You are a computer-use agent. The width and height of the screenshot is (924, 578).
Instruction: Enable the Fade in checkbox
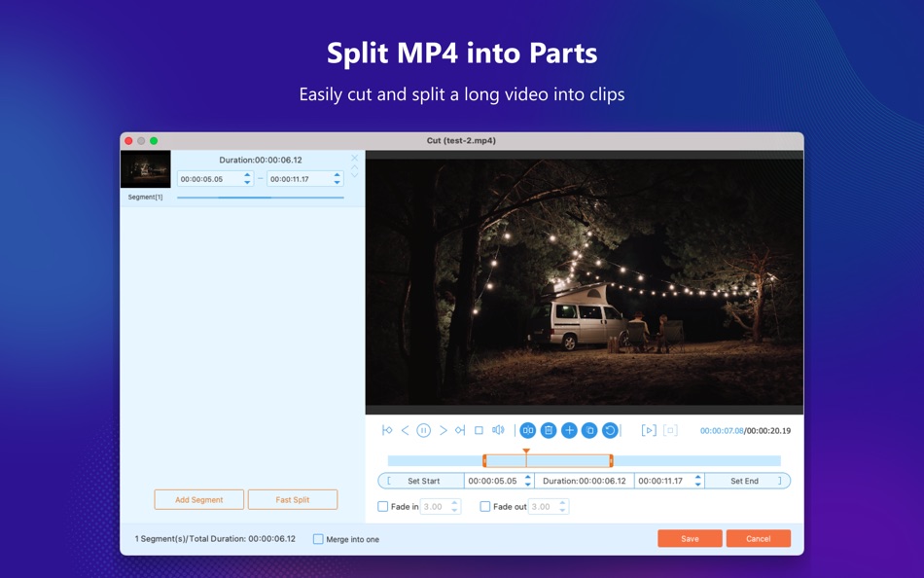click(383, 507)
